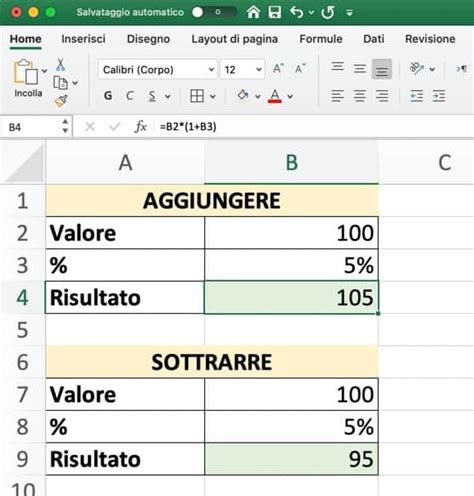Switch to the Disegno tab
The width and height of the screenshot is (474, 496).
click(x=148, y=39)
